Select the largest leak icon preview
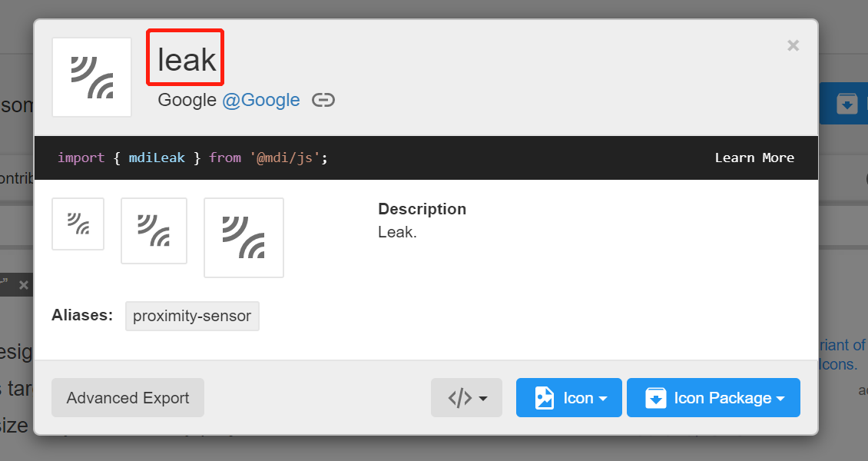 pos(244,237)
